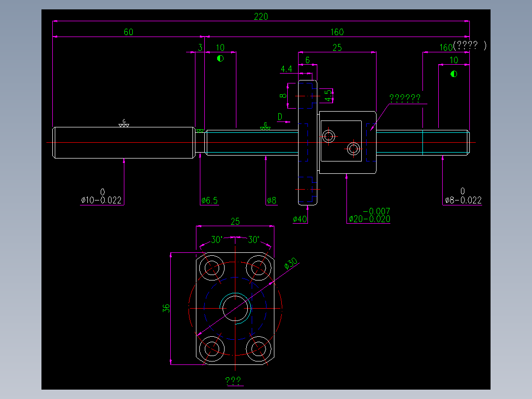Select the ø20-0.020 tolerance callout

point(370,219)
